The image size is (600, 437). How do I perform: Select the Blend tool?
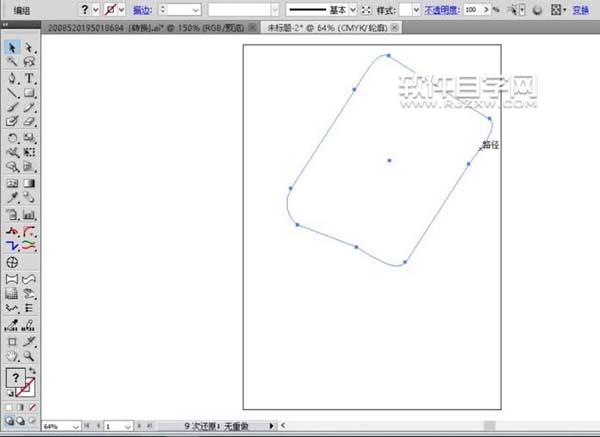pos(29,198)
